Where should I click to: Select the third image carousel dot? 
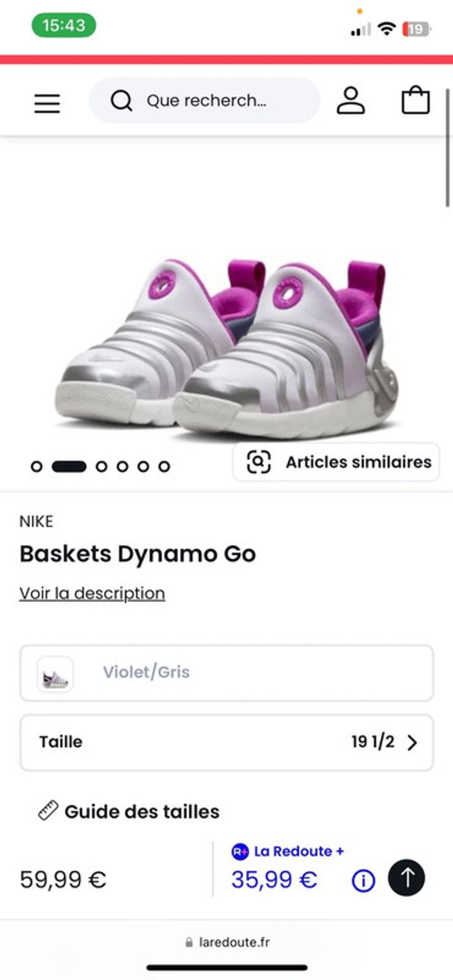[x=102, y=466]
